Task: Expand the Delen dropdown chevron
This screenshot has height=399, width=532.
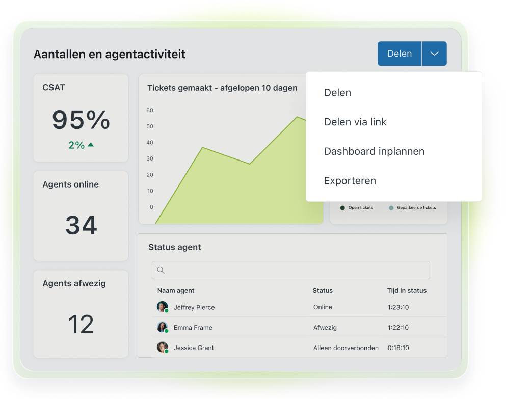Action: [x=434, y=54]
